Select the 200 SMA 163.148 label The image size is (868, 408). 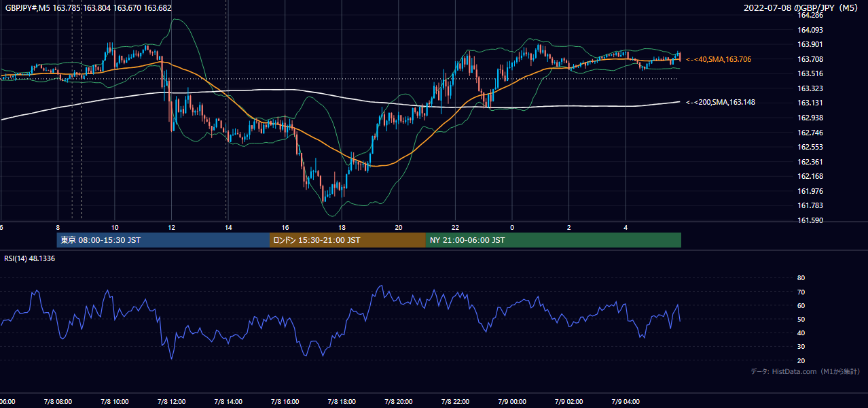coord(721,103)
